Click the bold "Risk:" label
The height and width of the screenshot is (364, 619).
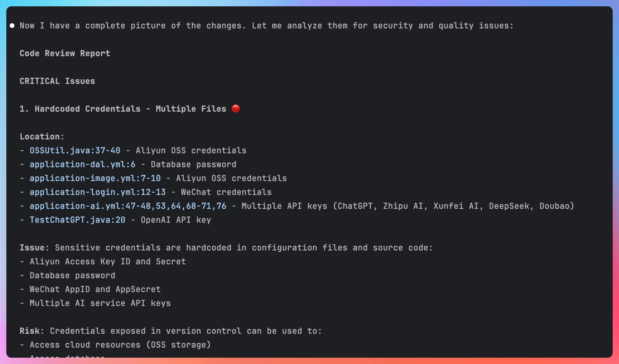[32, 331]
